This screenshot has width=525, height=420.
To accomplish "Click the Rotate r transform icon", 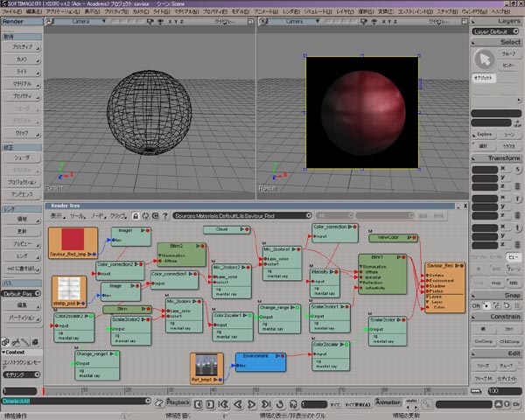I will (x=518, y=199).
